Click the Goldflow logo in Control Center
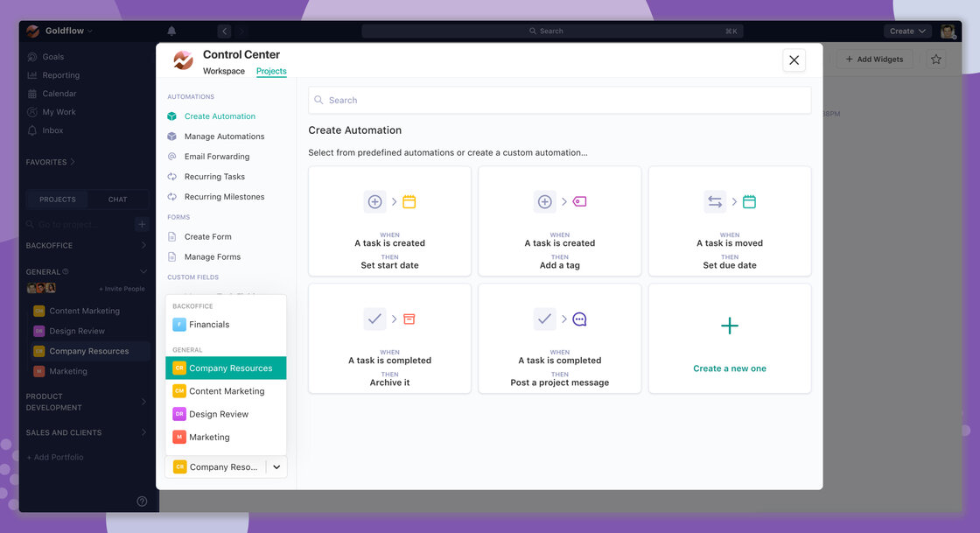Image resolution: width=980 pixels, height=533 pixels. click(183, 60)
